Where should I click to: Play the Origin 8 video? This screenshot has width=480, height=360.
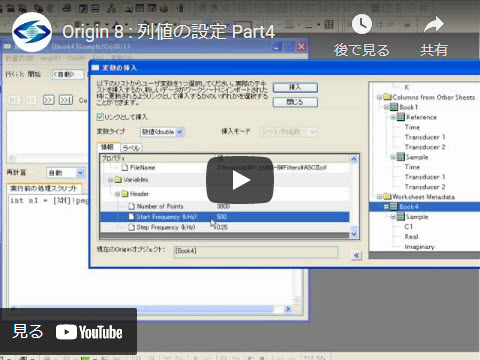point(240,180)
